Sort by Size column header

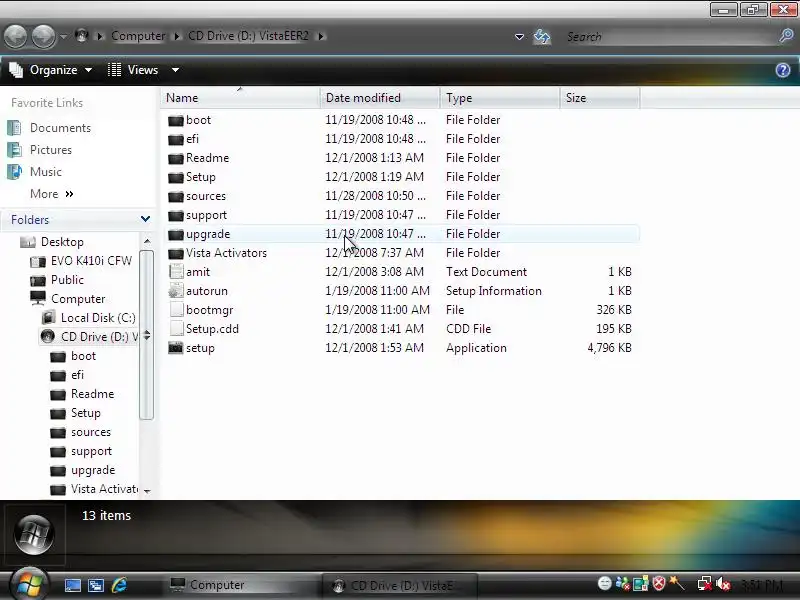[599, 97]
